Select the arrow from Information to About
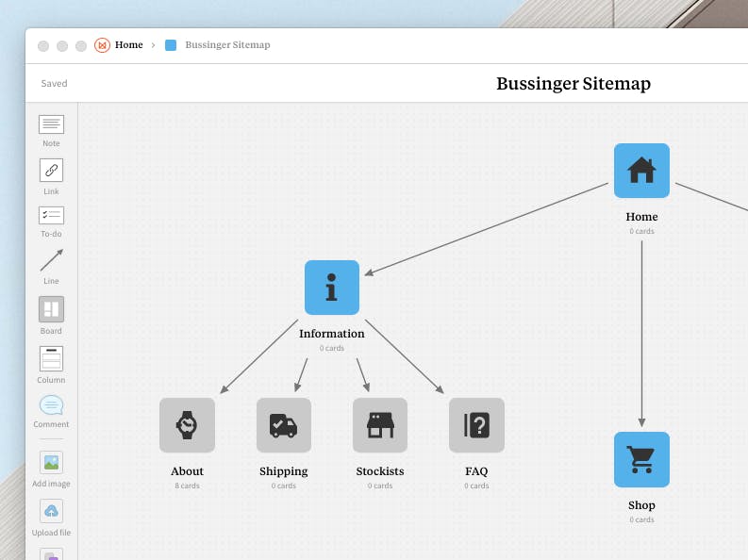 pyautogui.click(x=259, y=356)
